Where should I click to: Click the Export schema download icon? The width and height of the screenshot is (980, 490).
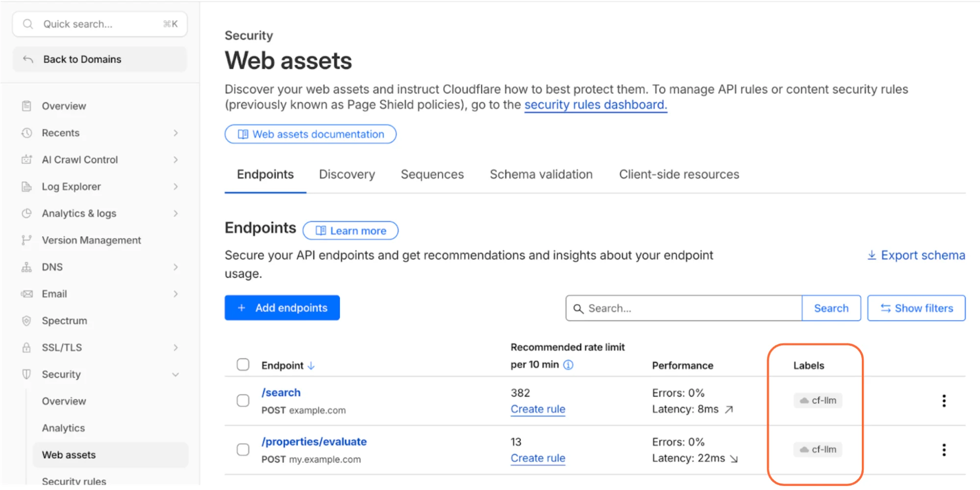pyautogui.click(x=872, y=255)
